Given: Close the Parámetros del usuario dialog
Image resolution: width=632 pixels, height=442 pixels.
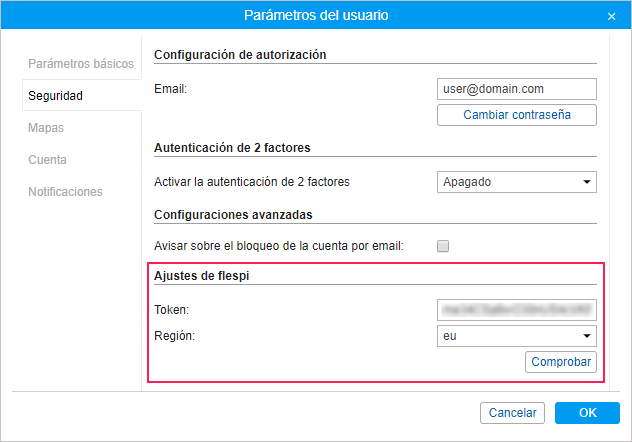Looking at the screenshot, I should (611, 16).
